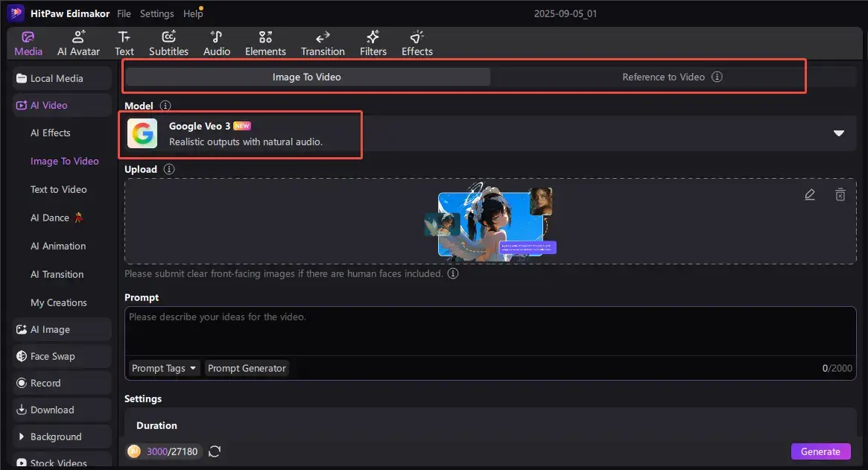Delete uploaded image with trash icon

pyautogui.click(x=840, y=195)
